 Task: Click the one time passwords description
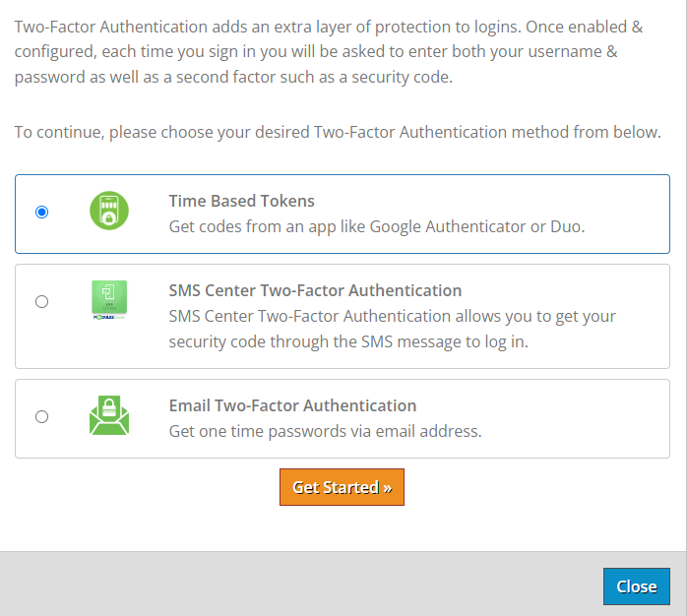click(325, 431)
